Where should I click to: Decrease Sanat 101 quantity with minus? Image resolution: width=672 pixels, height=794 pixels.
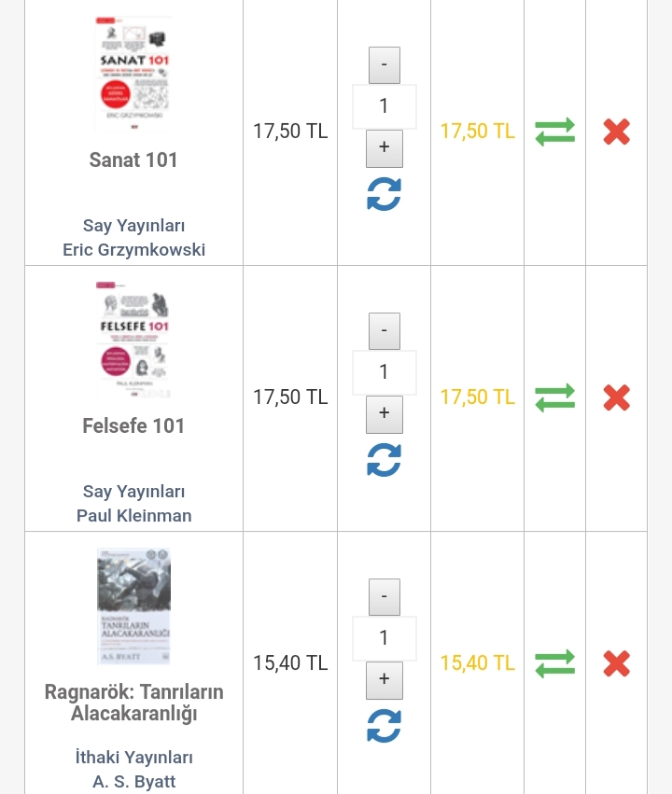tap(384, 65)
